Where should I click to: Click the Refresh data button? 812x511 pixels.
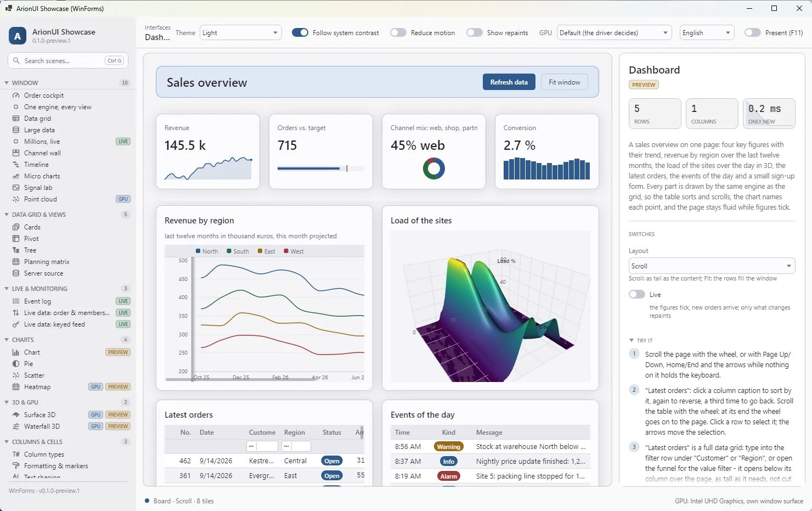(509, 82)
